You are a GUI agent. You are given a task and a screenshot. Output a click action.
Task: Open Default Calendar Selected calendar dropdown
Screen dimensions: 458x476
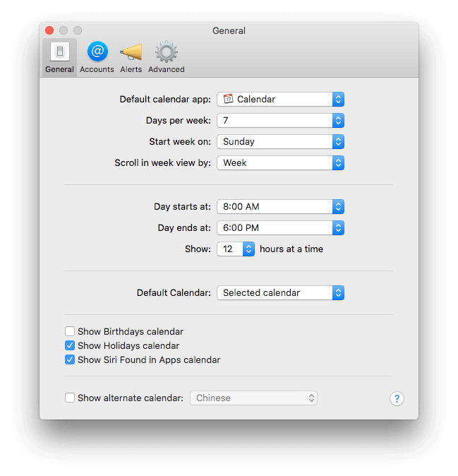[281, 293]
